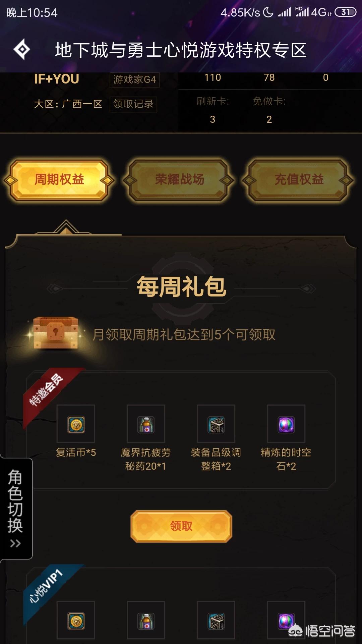362x644 pixels.
Task: Click the 复活币*5 coin icon in 特邀会员 pack
Action: 76,424
